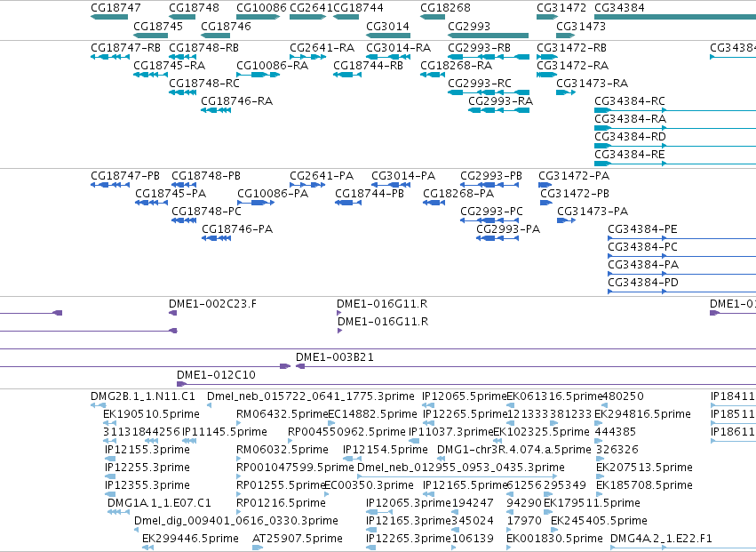Select the CG2641-RA transcript label
This screenshot has height=552, width=756.
[x=322, y=48]
